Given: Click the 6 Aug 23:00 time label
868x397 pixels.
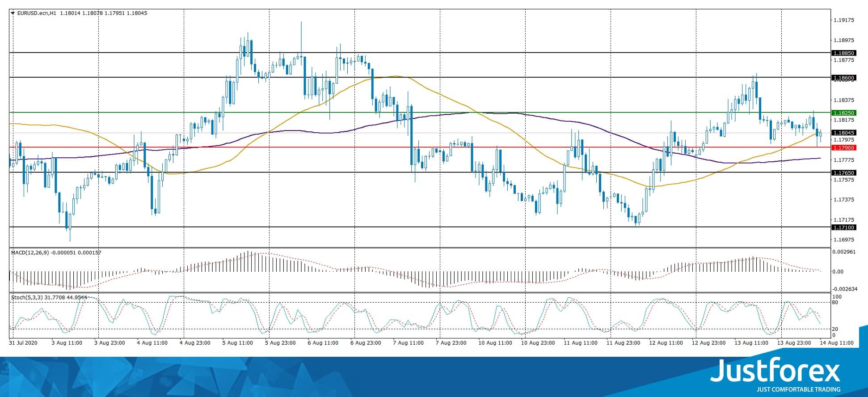Looking at the screenshot, I should pos(366,343).
